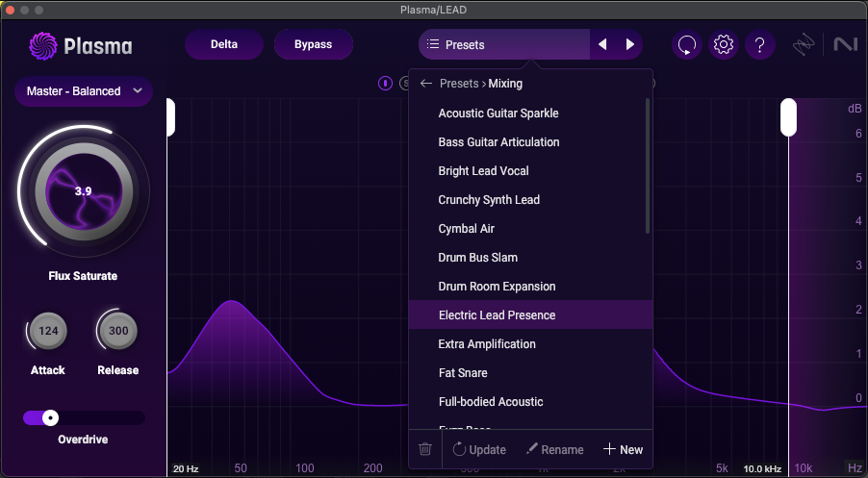Select the Acoustic Guitar Sparkle preset
This screenshot has height=478, width=868.
pyautogui.click(x=530, y=113)
